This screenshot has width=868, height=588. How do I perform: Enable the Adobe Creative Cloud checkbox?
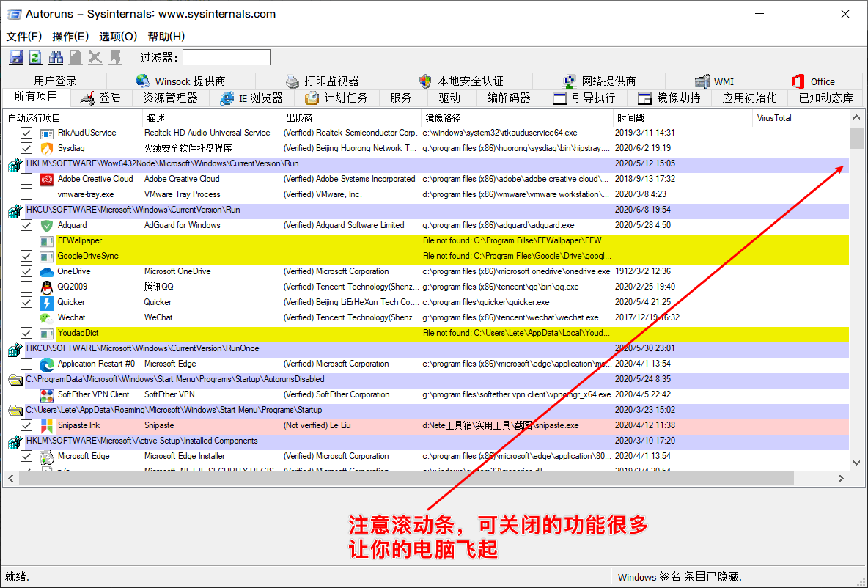point(26,179)
